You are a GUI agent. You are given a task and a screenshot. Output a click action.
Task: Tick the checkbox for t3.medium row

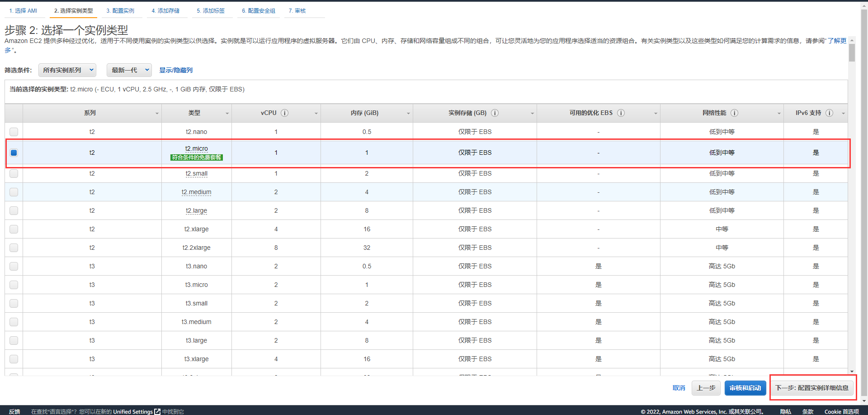tap(14, 322)
